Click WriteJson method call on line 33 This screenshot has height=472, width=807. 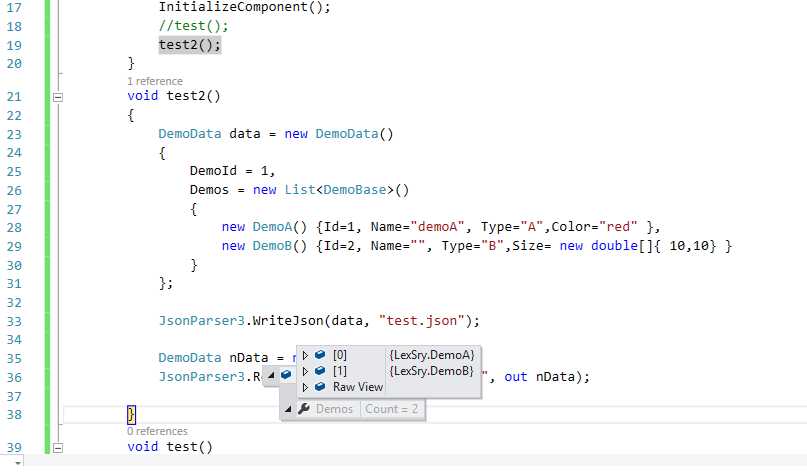pyautogui.click(x=288, y=321)
